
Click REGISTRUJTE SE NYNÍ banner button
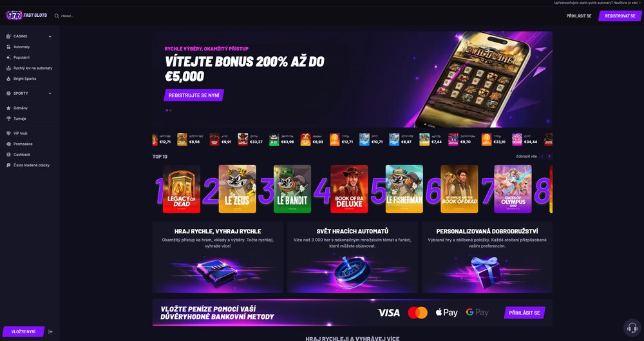point(194,95)
